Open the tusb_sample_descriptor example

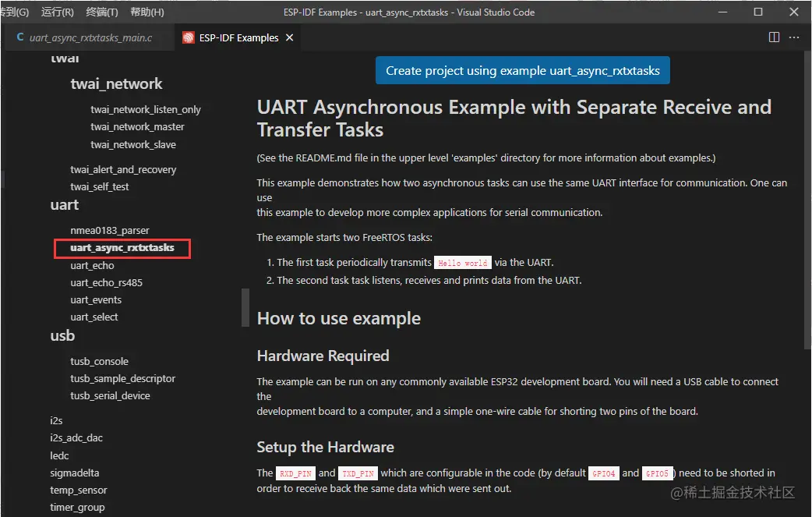[x=122, y=379]
